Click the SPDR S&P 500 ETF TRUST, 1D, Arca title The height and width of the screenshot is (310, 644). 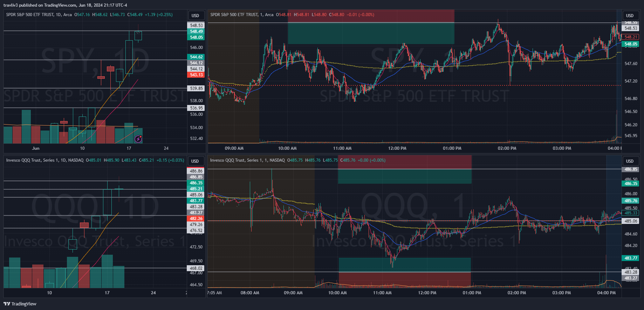39,15
